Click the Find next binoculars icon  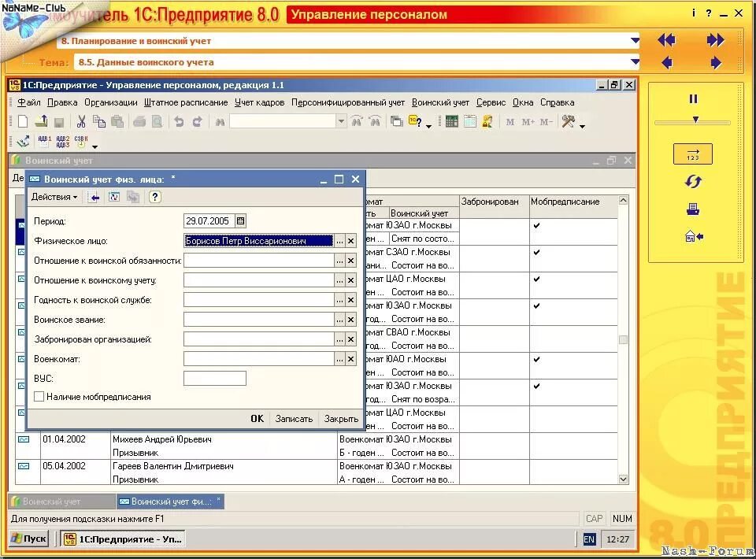click(375, 121)
